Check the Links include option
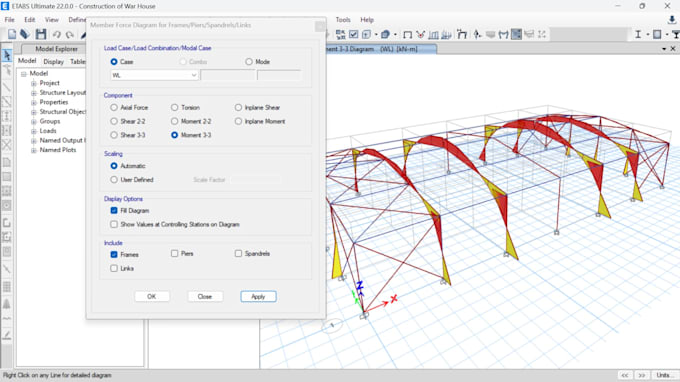Screen dimensions: 680x382 click(x=114, y=268)
